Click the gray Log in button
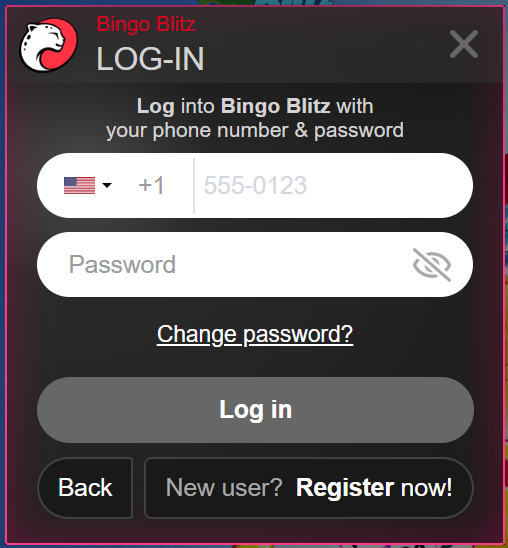 point(255,410)
